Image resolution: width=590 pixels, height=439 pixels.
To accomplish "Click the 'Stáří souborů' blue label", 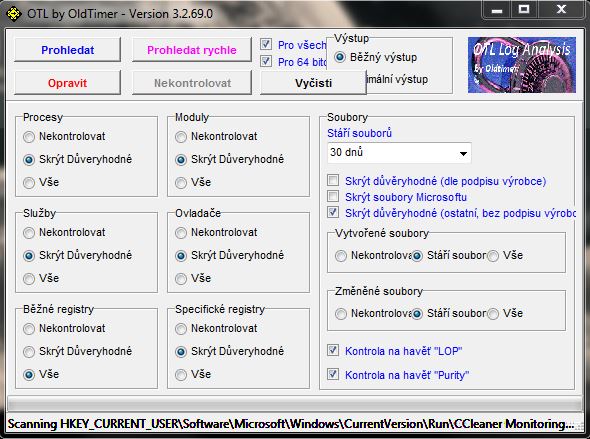I will click(359, 133).
